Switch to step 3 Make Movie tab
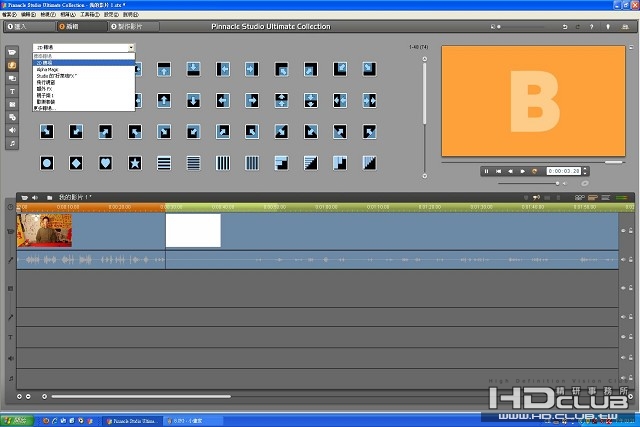 133,27
